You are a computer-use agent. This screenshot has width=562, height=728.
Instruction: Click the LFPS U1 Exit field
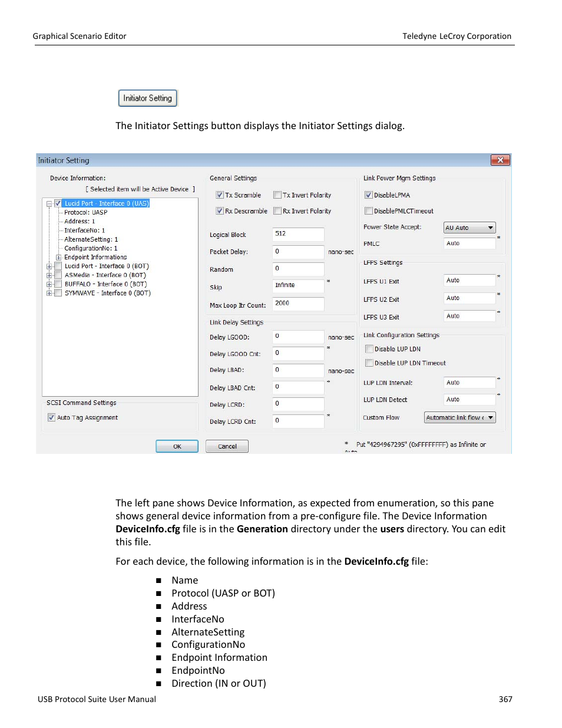[x=470, y=281]
